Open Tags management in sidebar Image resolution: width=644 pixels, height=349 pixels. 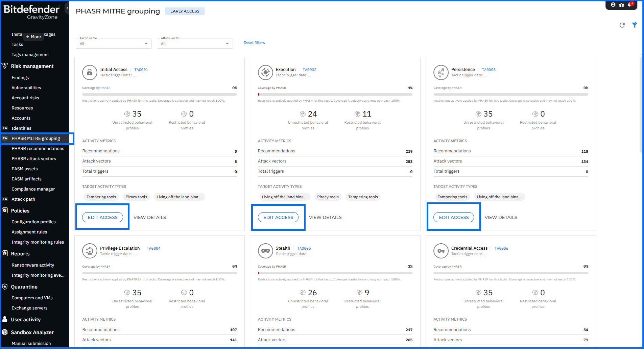[x=30, y=54]
